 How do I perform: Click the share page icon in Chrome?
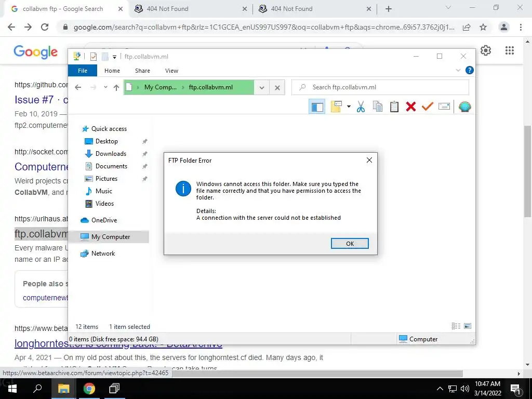pos(467,27)
